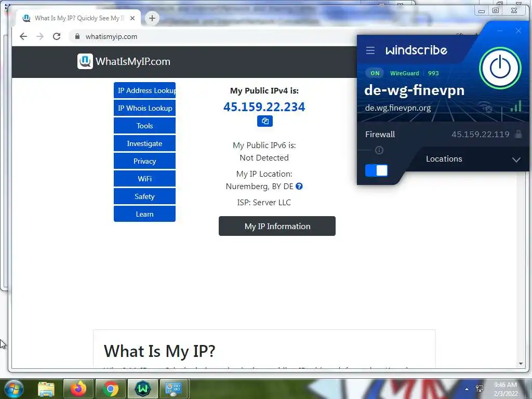Open the IP Address Lookup menu
The width and height of the screenshot is (532, 399).
click(x=144, y=90)
